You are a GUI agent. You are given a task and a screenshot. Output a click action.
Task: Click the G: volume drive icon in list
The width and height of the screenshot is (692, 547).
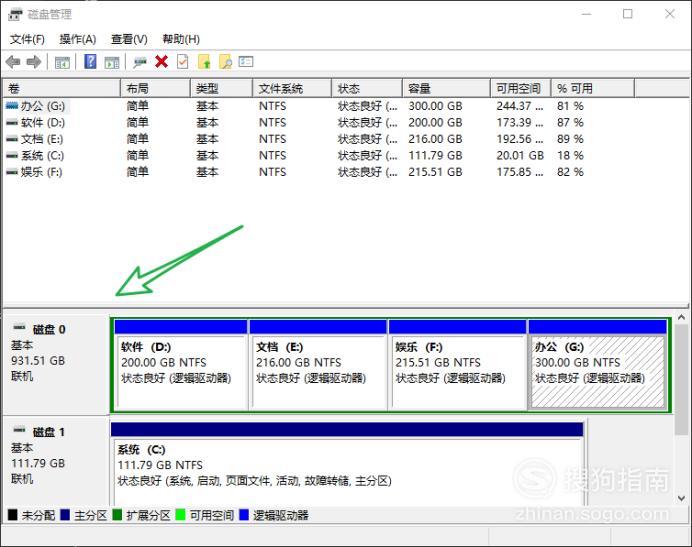coord(12,106)
